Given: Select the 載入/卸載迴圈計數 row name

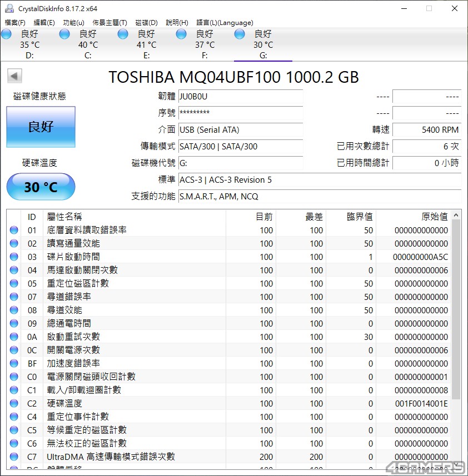Looking at the screenshot, I should (84, 390).
